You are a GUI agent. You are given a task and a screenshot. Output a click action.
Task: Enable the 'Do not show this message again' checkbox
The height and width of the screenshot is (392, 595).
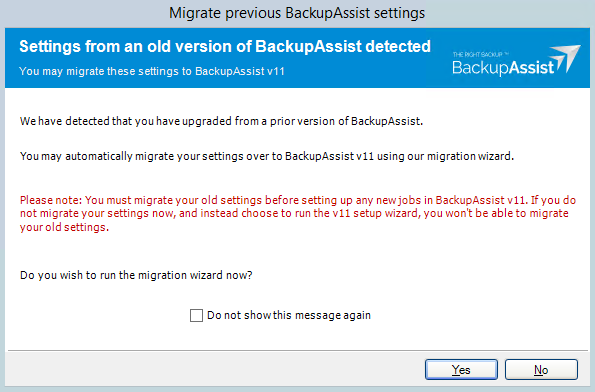tap(196, 315)
